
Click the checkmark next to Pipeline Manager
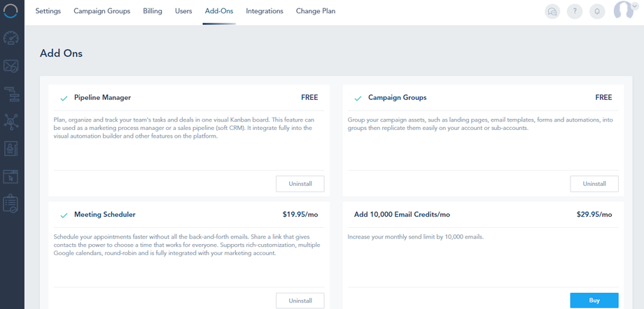tap(64, 98)
